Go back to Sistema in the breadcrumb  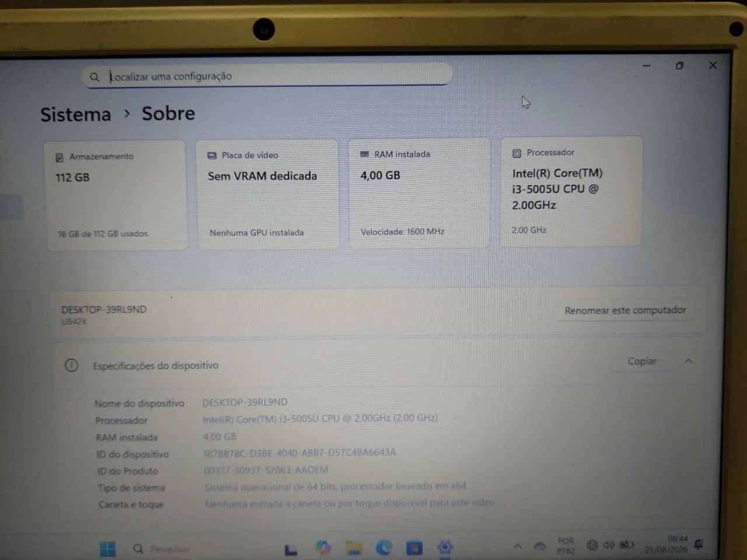(x=76, y=114)
